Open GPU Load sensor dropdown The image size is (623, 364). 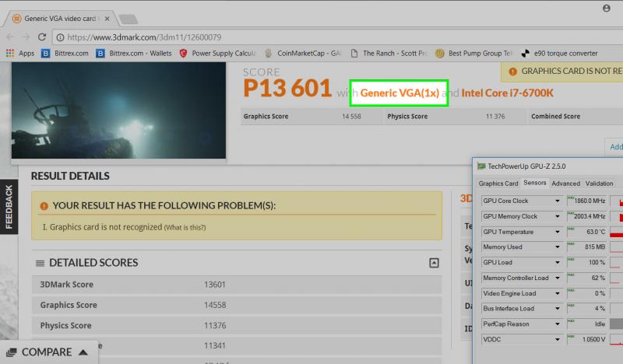pyautogui.click(x=557, y=262)
